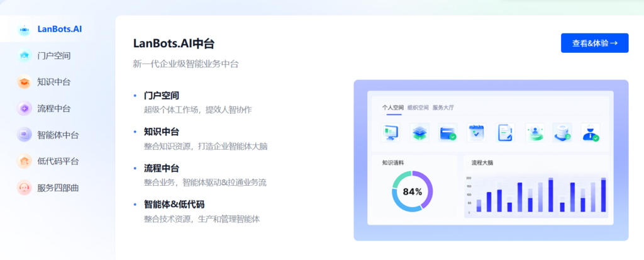Click the text 整合技术资源，生产和管理智能体
644x260 pixels.
pos(202,219)
